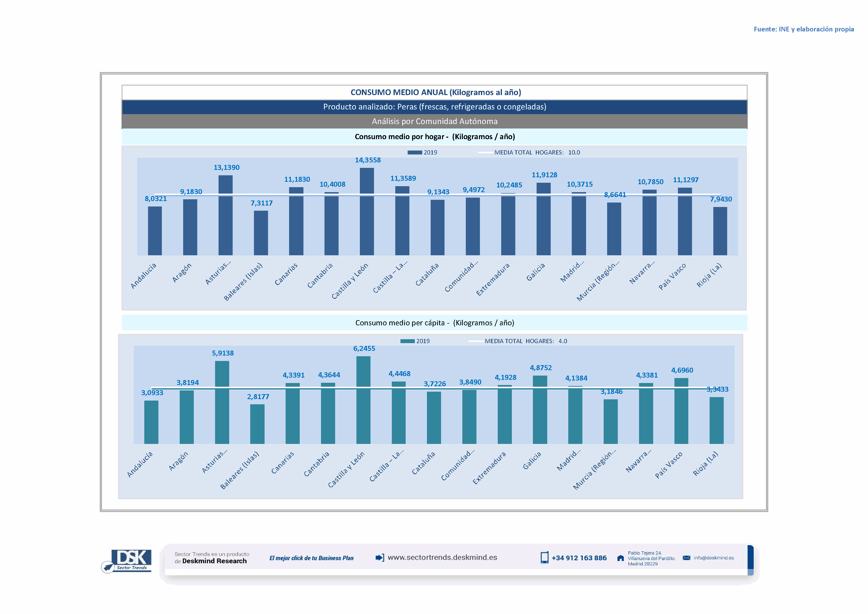Image resolution: width=868 pixels, height=614 pixels.
Task: Click the arrow icon beside the website address
Action: click(380, 557)
